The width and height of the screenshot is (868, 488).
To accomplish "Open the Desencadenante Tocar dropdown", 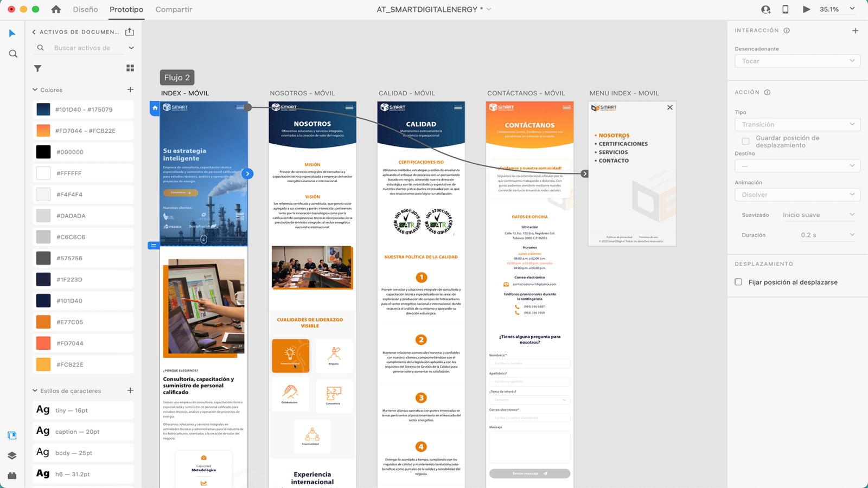I will tap(797, 61).
